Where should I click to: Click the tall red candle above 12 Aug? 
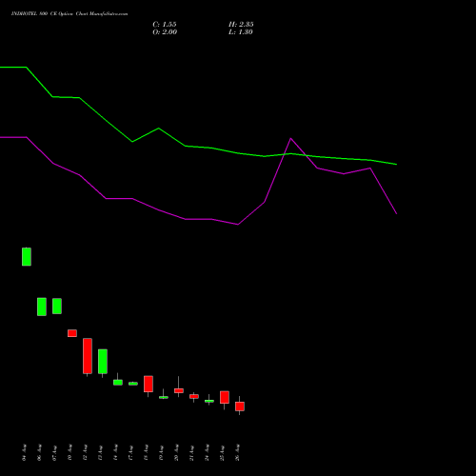[88, 356]
